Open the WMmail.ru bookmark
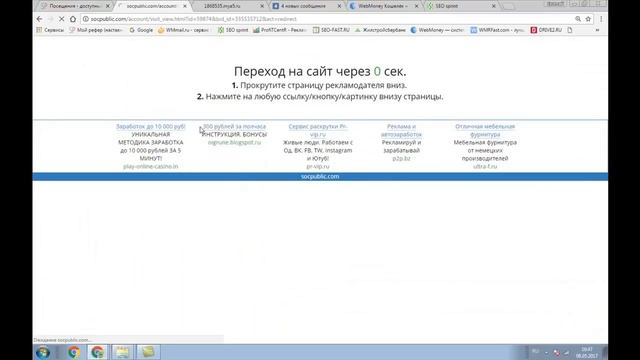This screenshot has height=360, width=640. [184, 30]
